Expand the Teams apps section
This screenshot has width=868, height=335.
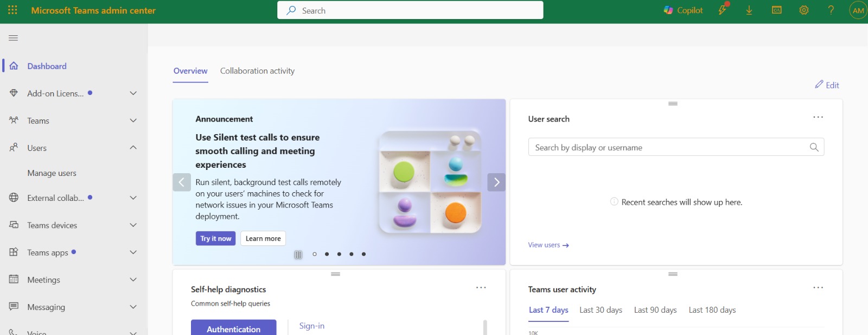click(x=133, y=252)
